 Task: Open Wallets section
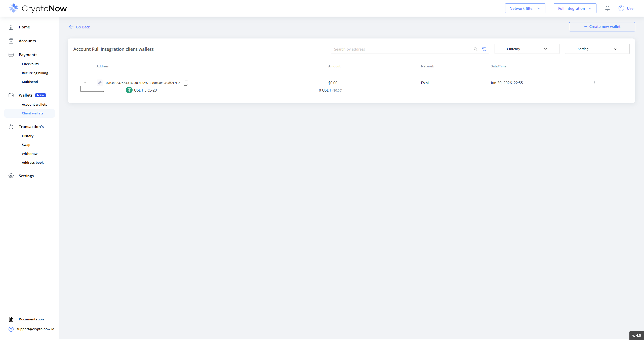pyautogui.click(x=26, y=95)
